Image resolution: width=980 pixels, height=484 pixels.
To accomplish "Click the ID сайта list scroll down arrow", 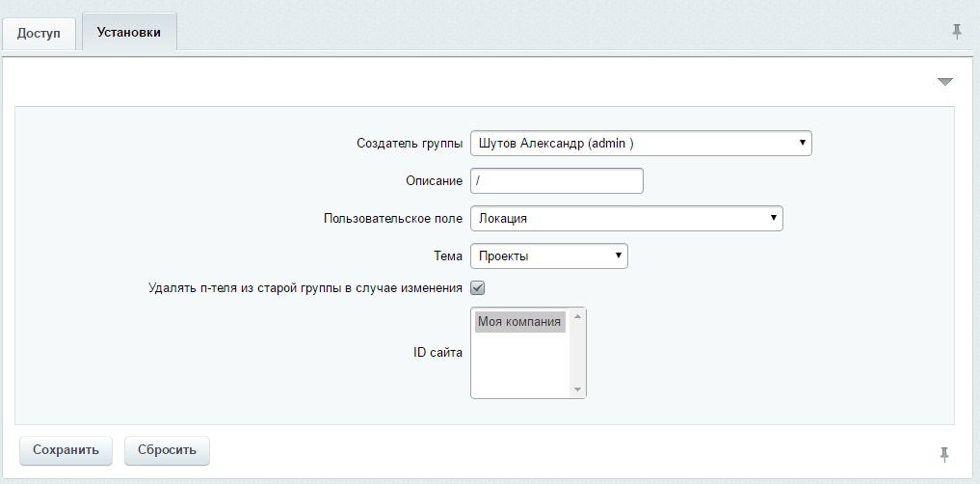I will point(577,390).
